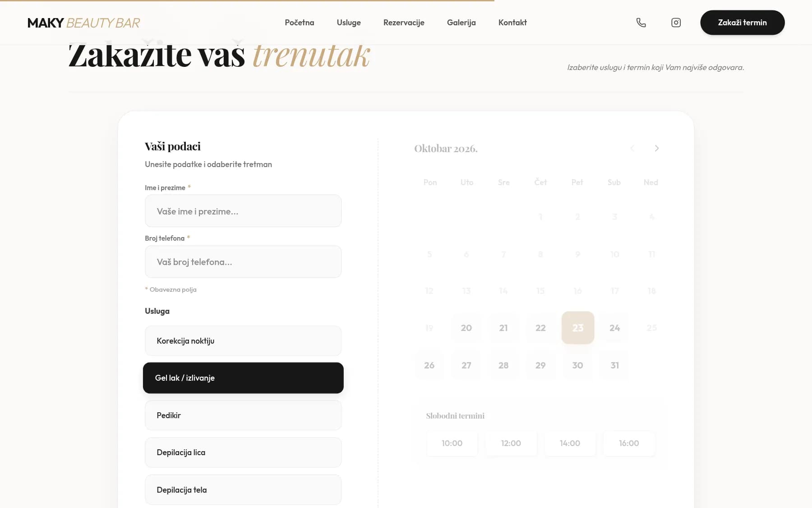
Task: Focus the Broj telefona input field
Action: pos(243,261)
